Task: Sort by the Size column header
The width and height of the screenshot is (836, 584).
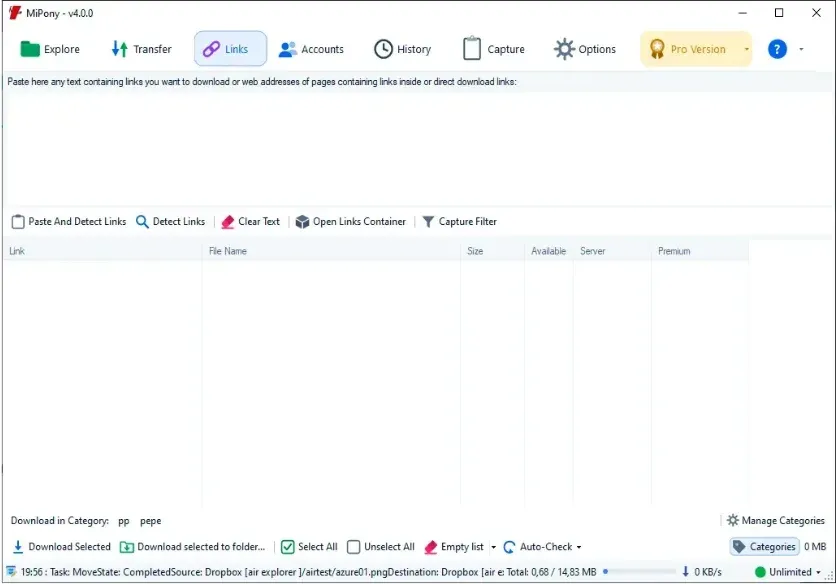Action: (x=493, y=251)
